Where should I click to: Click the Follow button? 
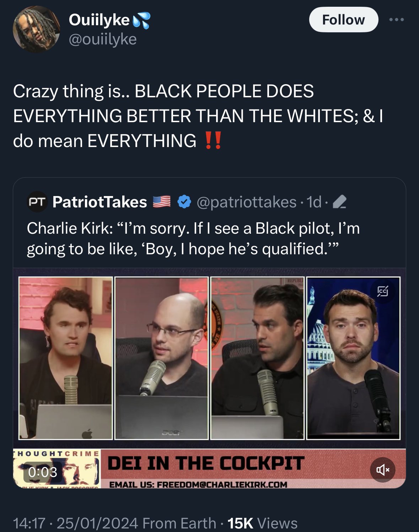pos(343,20)
